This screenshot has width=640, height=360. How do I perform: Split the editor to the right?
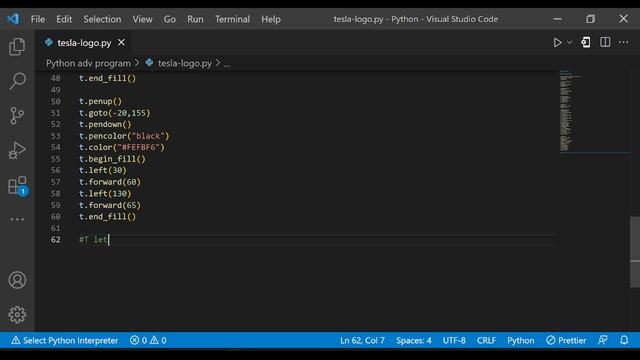pos(605,42)
